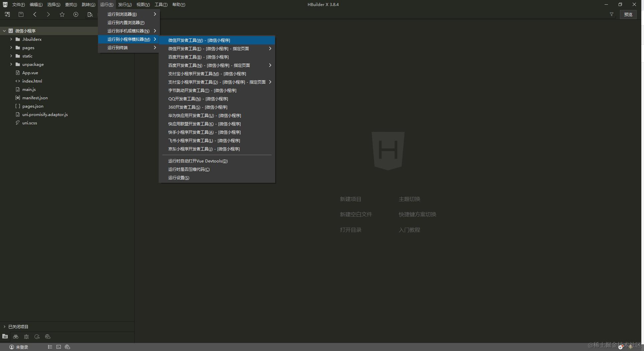Open the 帮助(Y) menu
The height and width of the screenshot is (351, 644).
(178, 4)
